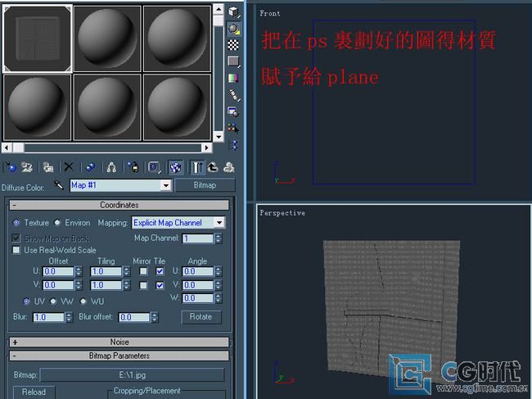The height and width of the screenshot is (399, 532).
Task: Choose the WU radio button
Action: tap(83, 302)
